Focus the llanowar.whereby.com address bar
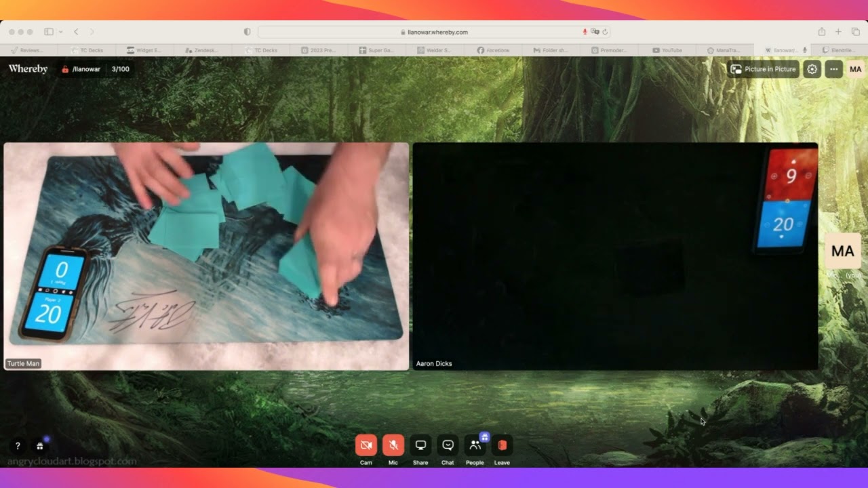The height and width of the screenshot is (488, 868). coord(434,32)
